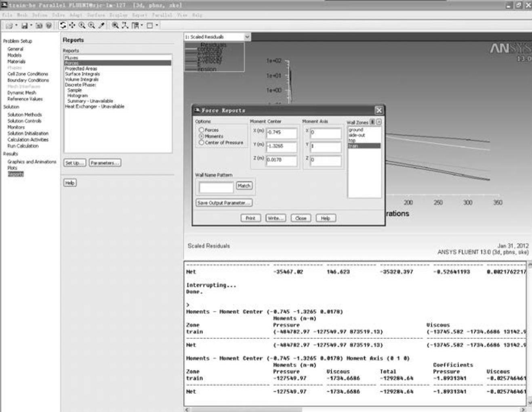Screen dimensions: 532x412
Task: Select the Forces radio option
Action: 201,130
